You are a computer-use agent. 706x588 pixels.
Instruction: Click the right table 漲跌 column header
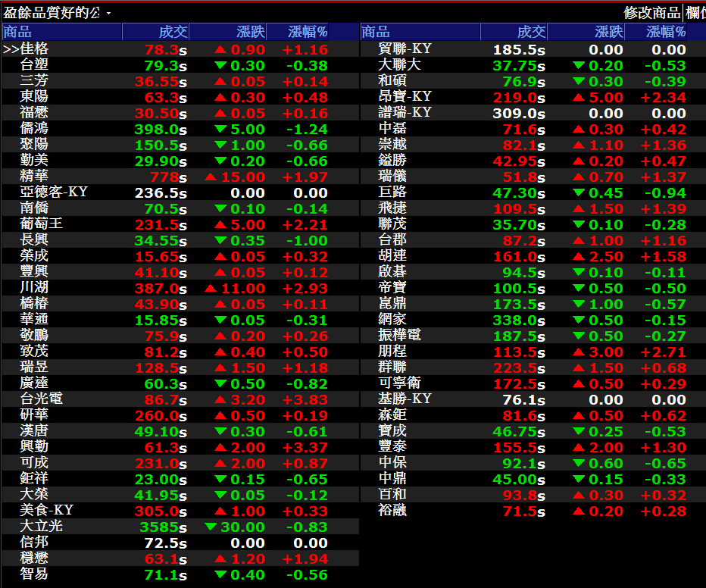609,32
